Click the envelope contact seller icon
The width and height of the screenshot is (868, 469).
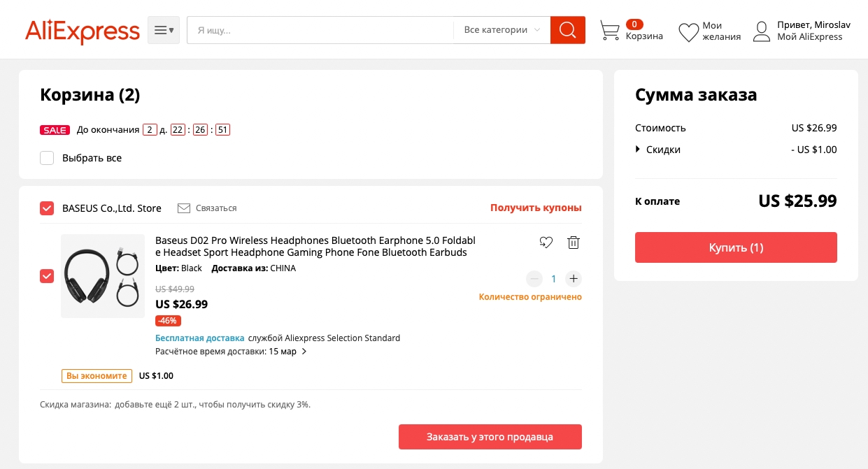[x=184, y=208]
